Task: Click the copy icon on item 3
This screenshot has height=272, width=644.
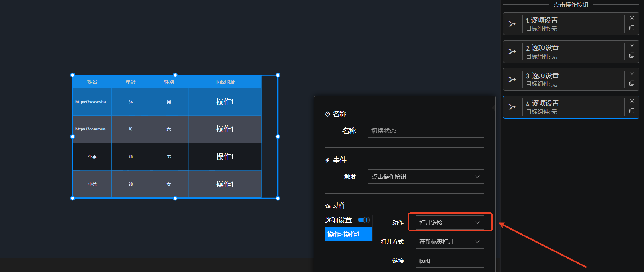Action: pyautogui.click(x=632, y=83)
